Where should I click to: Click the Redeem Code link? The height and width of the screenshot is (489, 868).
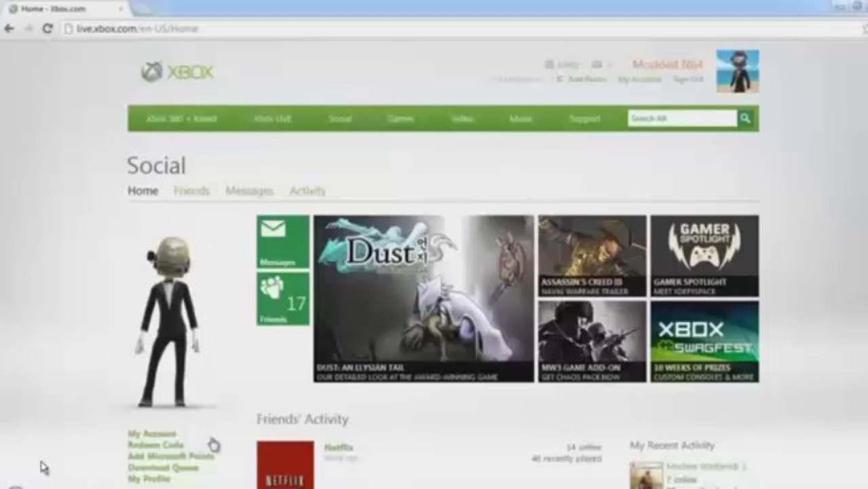[155, 445]
